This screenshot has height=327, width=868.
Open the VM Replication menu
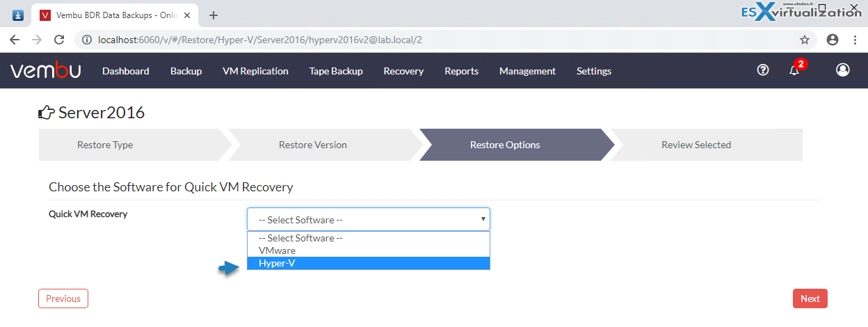click(255, 71)
